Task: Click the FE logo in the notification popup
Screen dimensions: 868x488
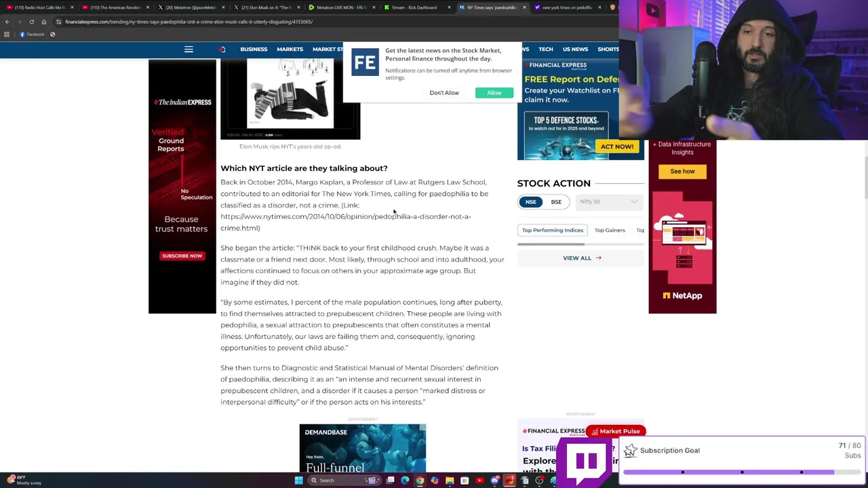Action: coord(365,62)
